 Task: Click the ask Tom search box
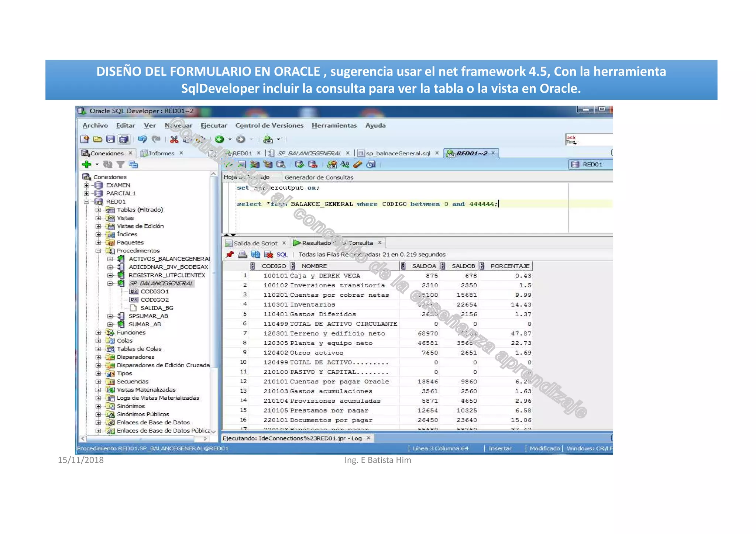click(589, 139)
